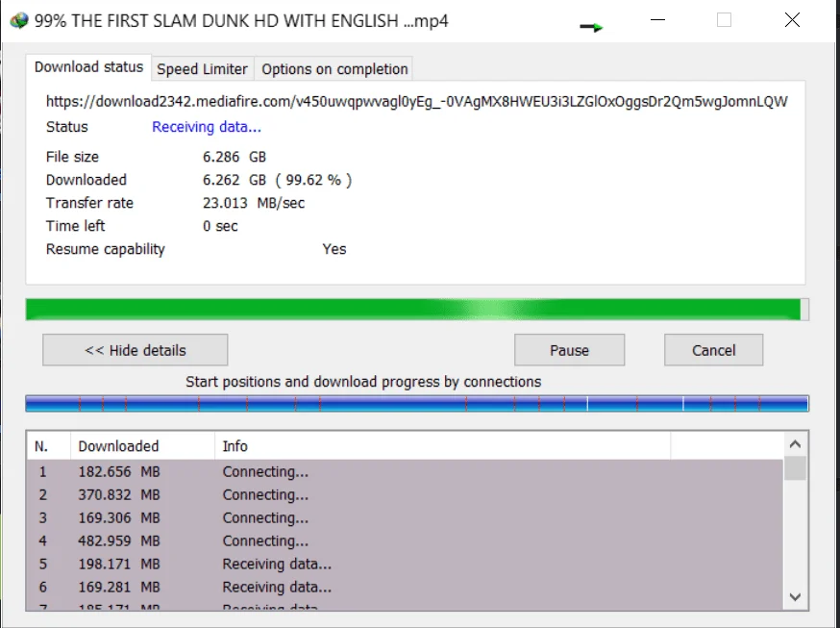Click the Downloaded column header
840x628 pixels.
(142, 446)
